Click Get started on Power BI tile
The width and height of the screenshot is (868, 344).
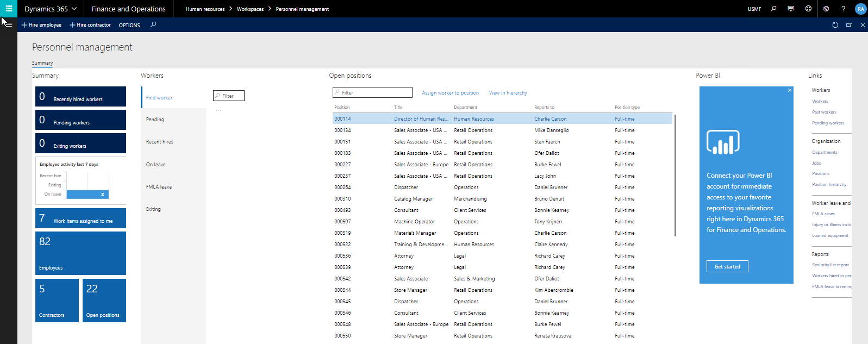pyautogui.click(x=727, y=266)
